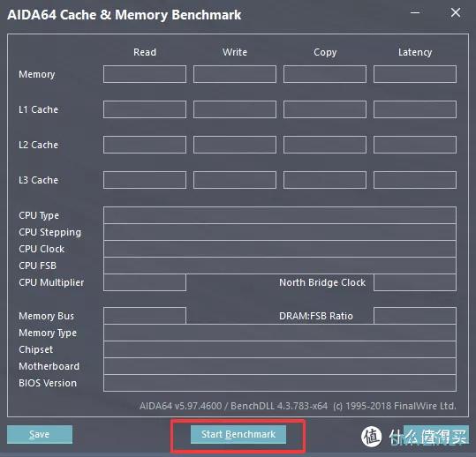
Task: Click the BIOS Version info field
Action: pyautogui.click(x=280, y=383)
